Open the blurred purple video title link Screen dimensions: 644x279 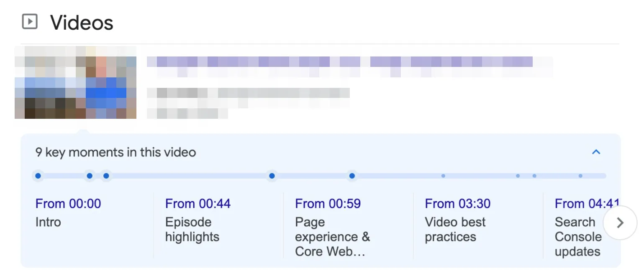[x=339, y=62]
